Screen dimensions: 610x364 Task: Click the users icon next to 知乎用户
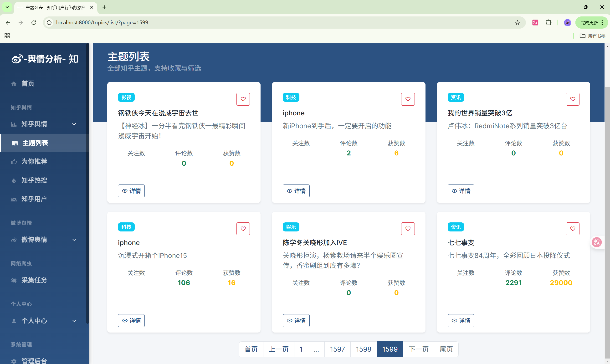tap(14, 199)
